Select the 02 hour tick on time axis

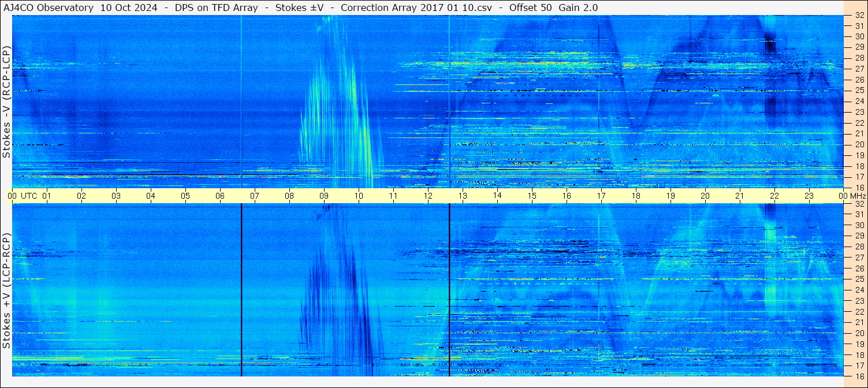click(81, 196)
